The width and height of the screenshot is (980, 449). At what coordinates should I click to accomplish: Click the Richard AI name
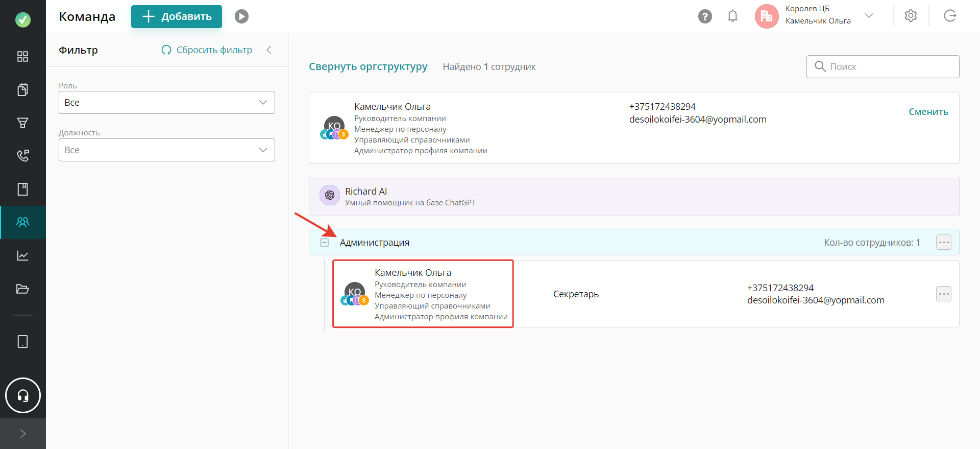click(x=366, y=191)
